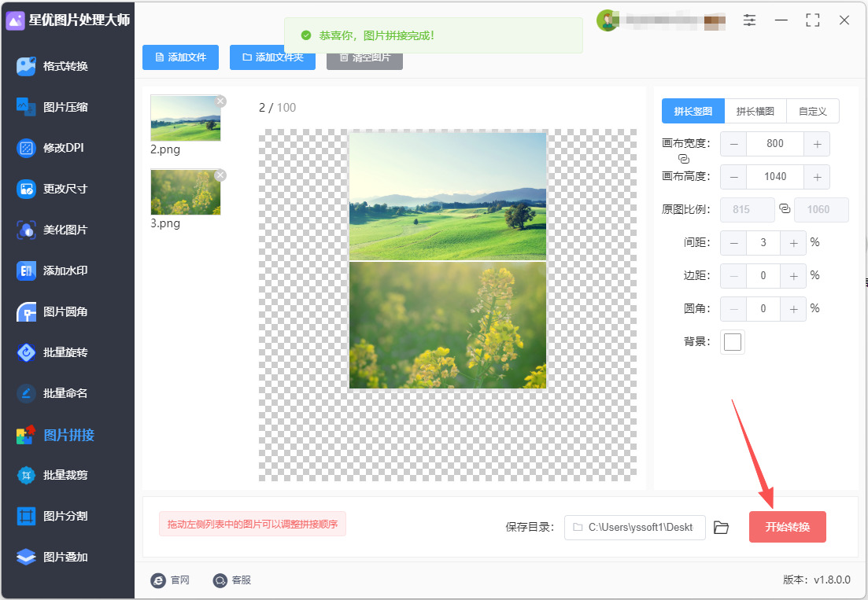Toggle fullscreen with the expand icon
Image resolution: width=868 pixels, height=600 pixels.
click(x=813, y=20)
